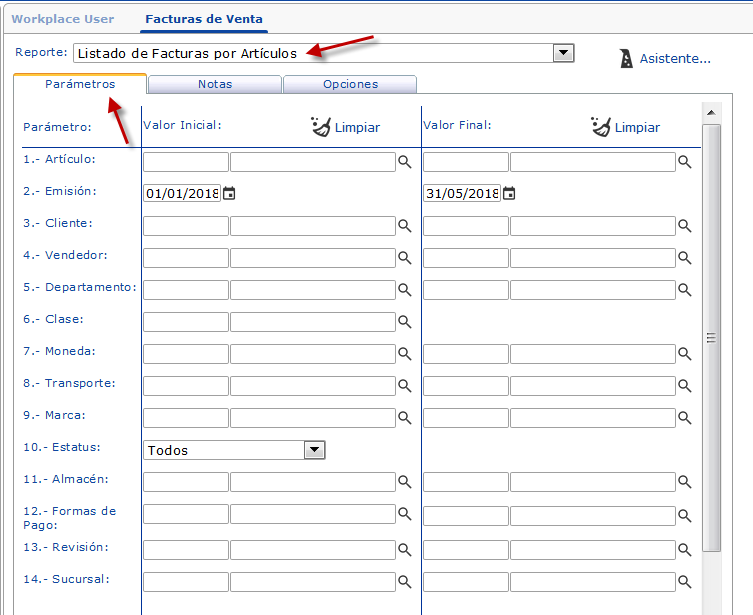Viewport: 753px width, 615px height.
Task: Clear initial values with Limpiar
Action: [x=345, y=127]
